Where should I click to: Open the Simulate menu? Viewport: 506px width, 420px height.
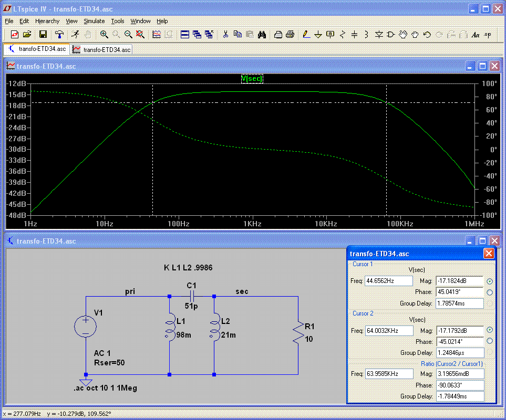[94, 21]
